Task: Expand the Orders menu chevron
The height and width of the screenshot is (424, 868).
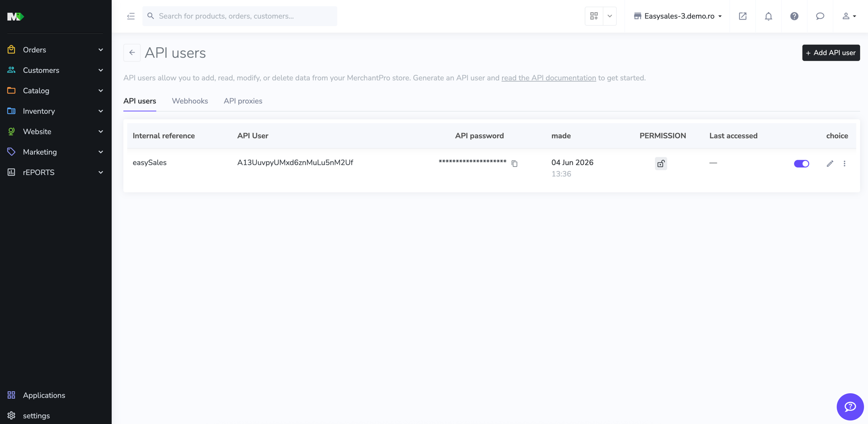Action: pyautogui.click(x=101, y=50)
